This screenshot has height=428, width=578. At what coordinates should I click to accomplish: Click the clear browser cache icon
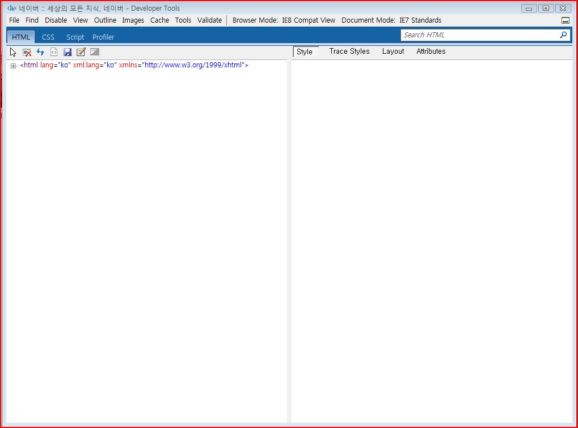[27, 52]
